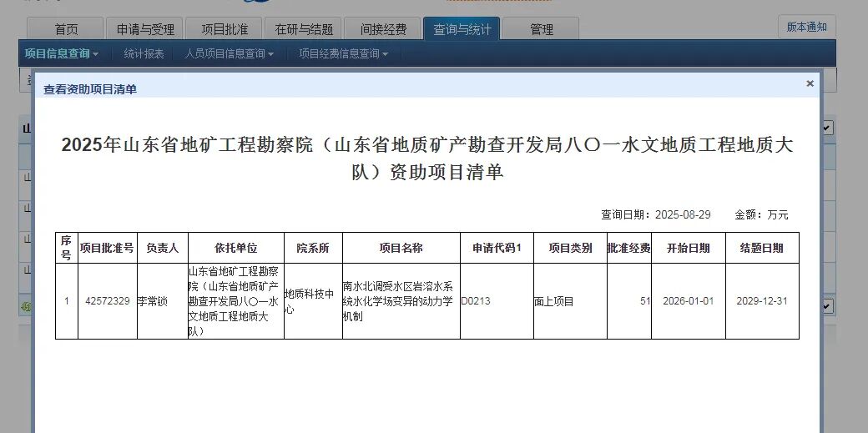Image resolution: width=868 pixels, height=433 pixels.
Task: Click the 版本通知 button
Action: (806, 27)
